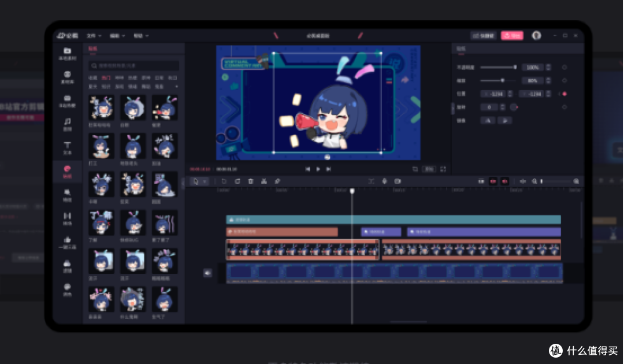Viewport: 624px width, 364px height.
Task: Toggle the rotation keyframe diamond
Action: coord(564,107)
